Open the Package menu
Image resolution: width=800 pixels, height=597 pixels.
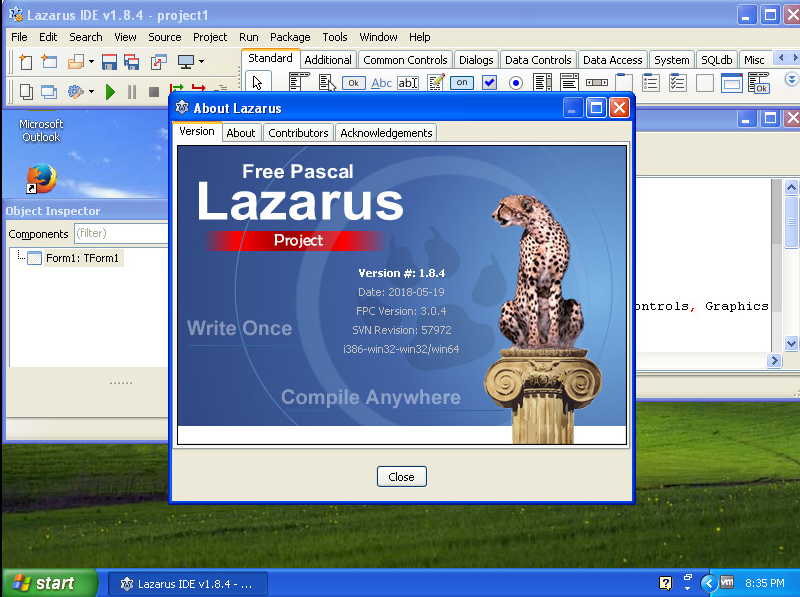290,37
